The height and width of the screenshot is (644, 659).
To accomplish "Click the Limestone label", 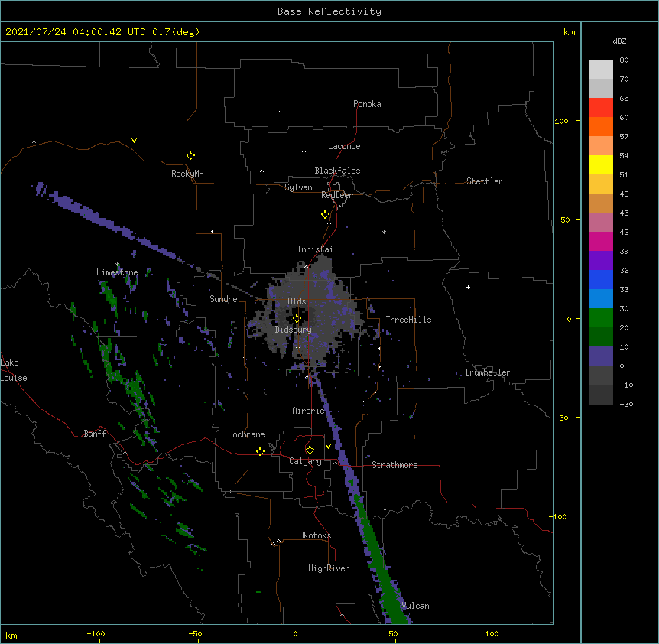I will point(117,272).
